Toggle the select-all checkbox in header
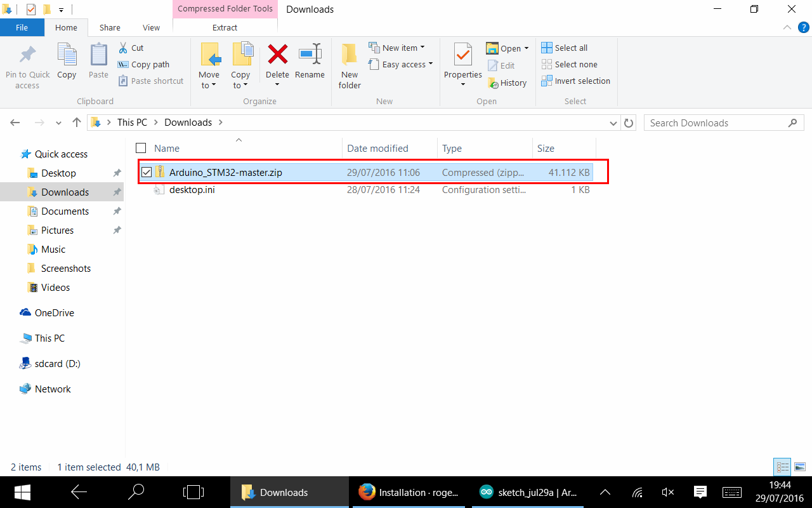The width and height of the screenshot is (812, 508). [141, 148]
